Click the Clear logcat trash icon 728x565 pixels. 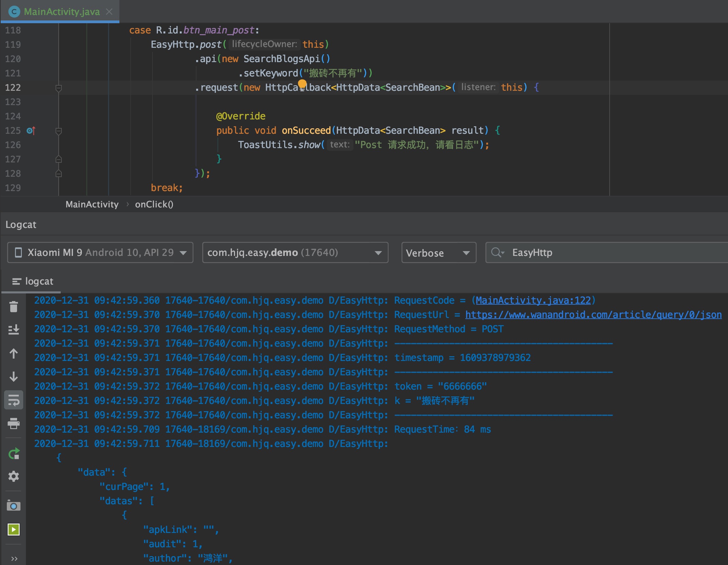tap(14, 306)
